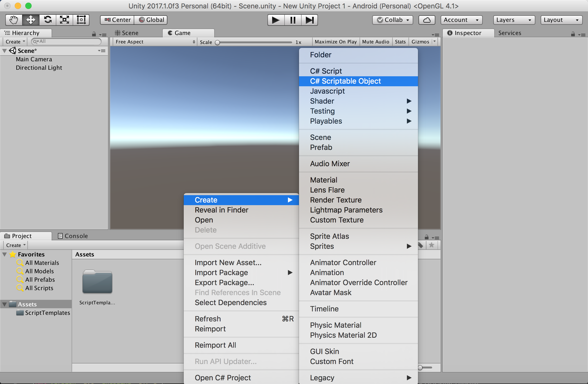
Task: Select the Move tool icon
Action: click(31, 20)
